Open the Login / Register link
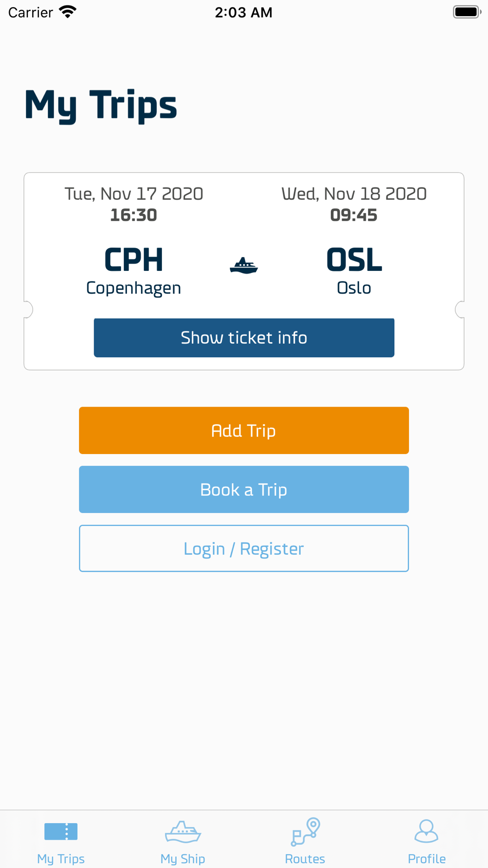Image resolution: width=488 pixels, height=868 pixels. [244, 549]
